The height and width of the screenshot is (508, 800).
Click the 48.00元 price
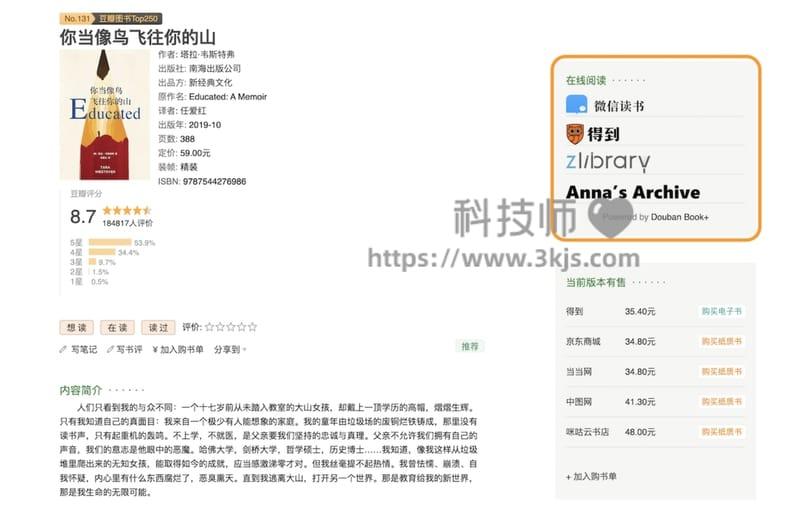(640, 431)
